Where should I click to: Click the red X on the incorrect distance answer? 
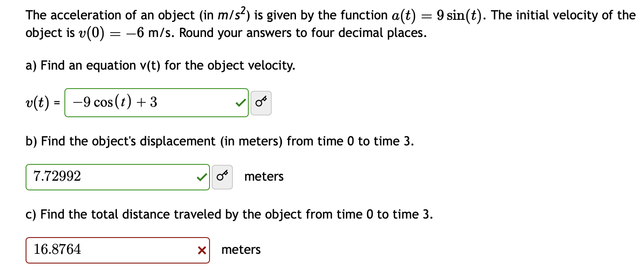click(202, 250)
